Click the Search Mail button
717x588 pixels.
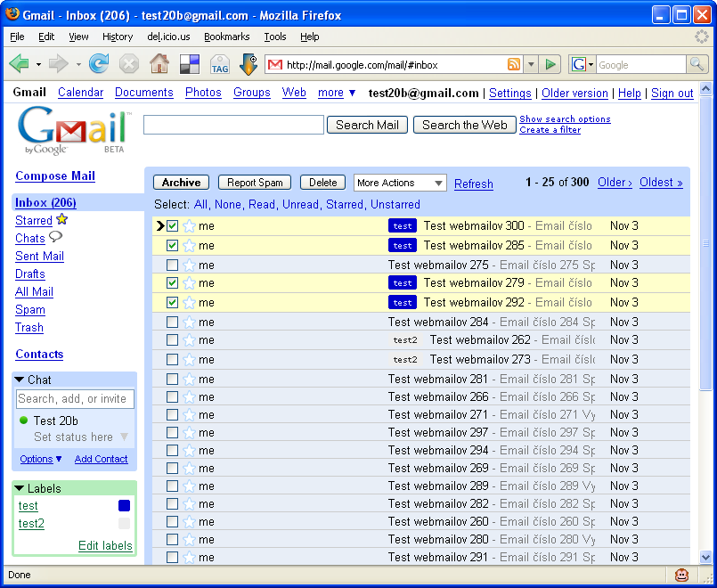coord(367,125)
